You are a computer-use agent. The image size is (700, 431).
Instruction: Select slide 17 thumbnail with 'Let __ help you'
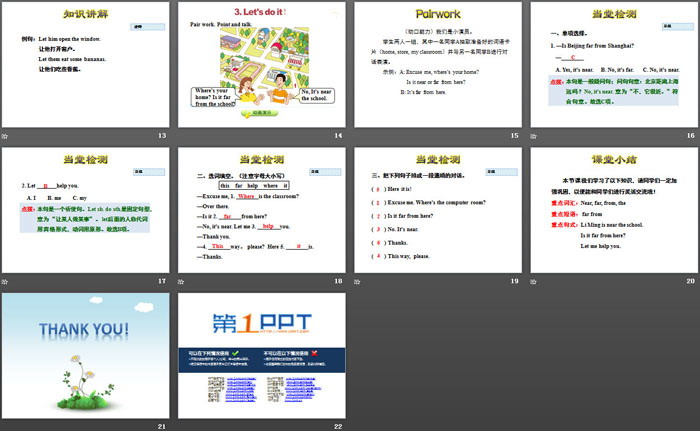(x=85, y=210)
